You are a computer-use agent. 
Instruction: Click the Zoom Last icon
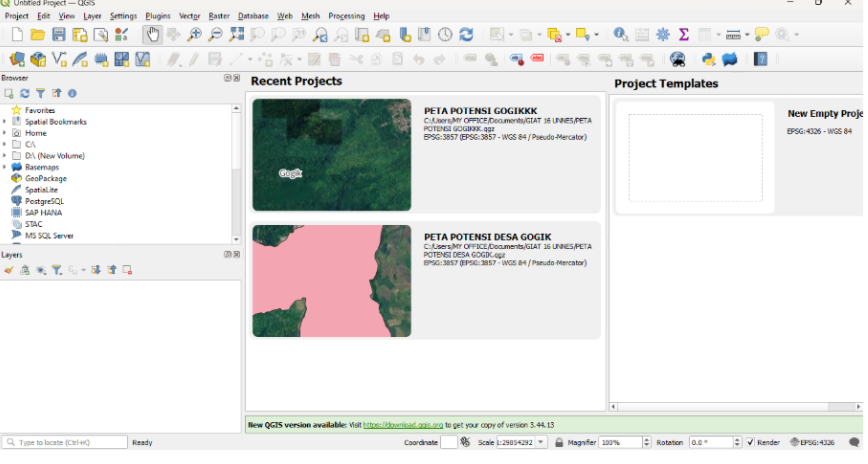pyautogui.click(x=320, y=34)
